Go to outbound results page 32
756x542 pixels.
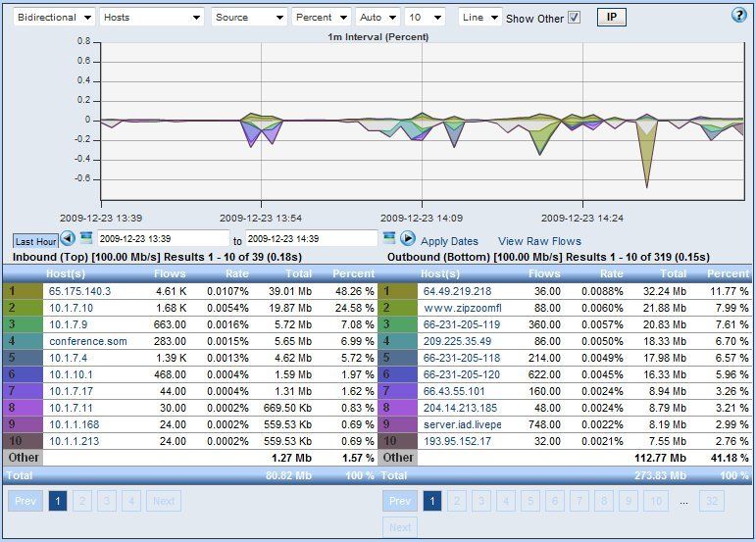click(712, 501)
